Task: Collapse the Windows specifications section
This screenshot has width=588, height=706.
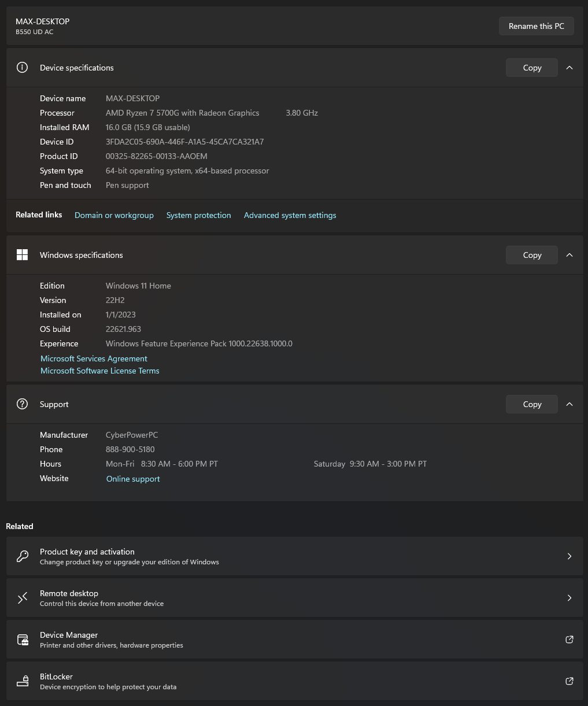Action: click(569, 255)
